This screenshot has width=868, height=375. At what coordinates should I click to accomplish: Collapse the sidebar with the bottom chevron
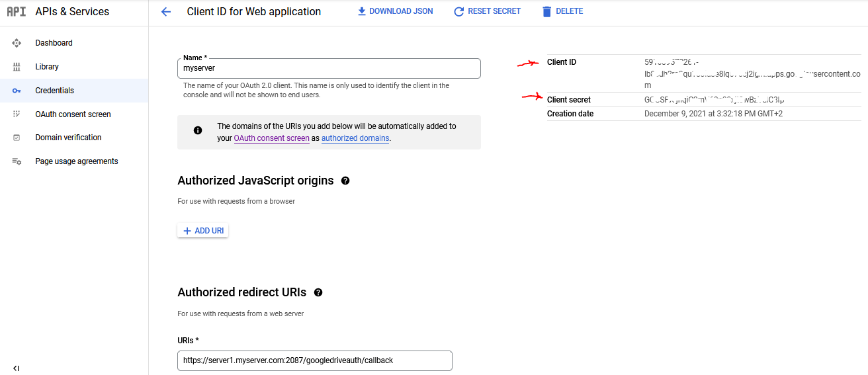16,368
